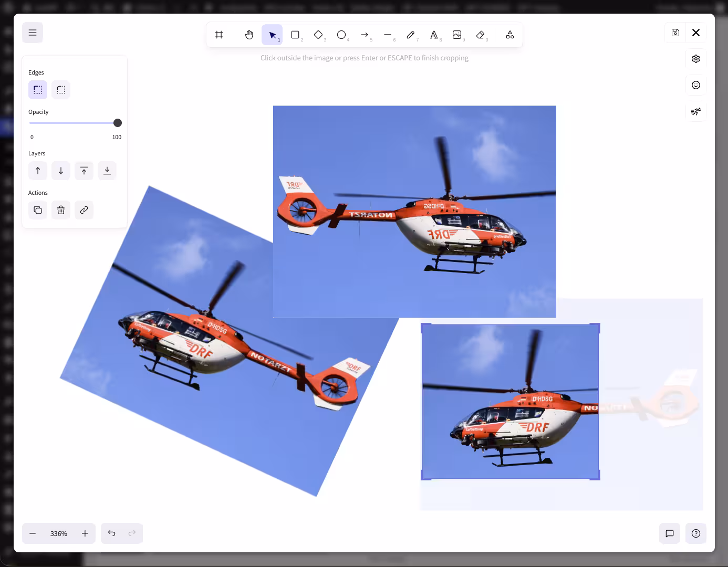Close the drawing editor
The width and height of the screenshot is (728, 567).
[x=696, y=33]
